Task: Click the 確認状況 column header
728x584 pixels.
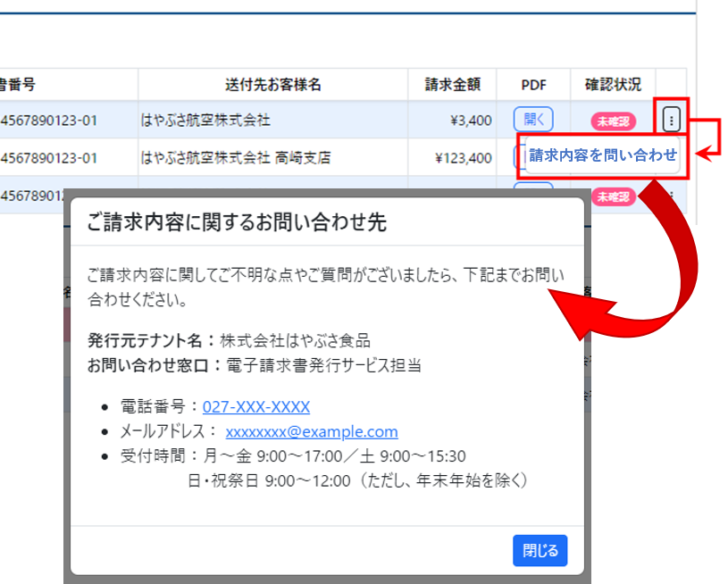Action: (613, 85)
